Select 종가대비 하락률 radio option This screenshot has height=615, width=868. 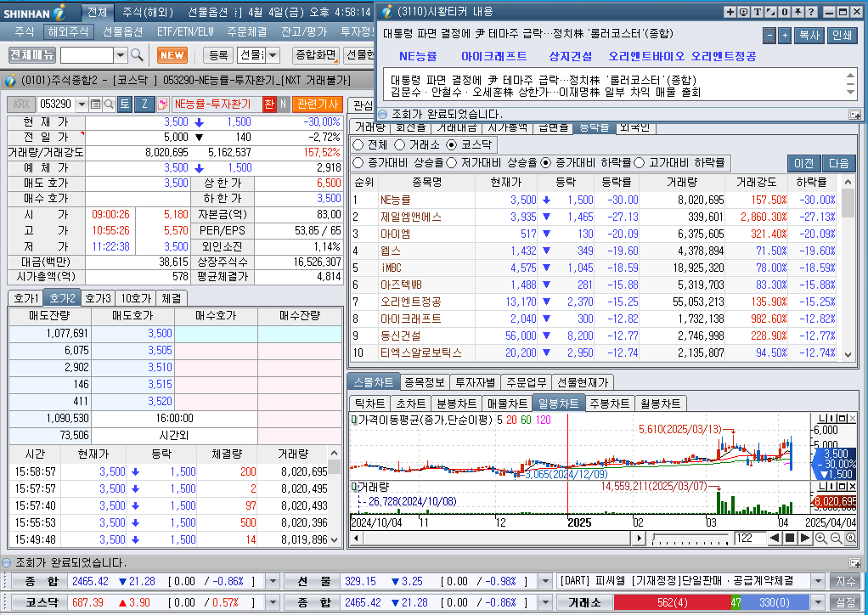tap(546, 163)
